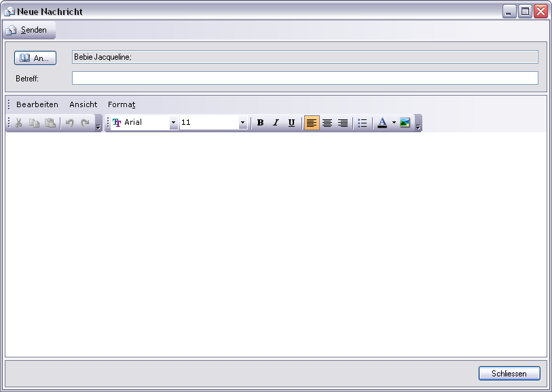This screenshot has height=392, width=552.
Task: Toggle Underline formatting
Action: click(291, 123)
